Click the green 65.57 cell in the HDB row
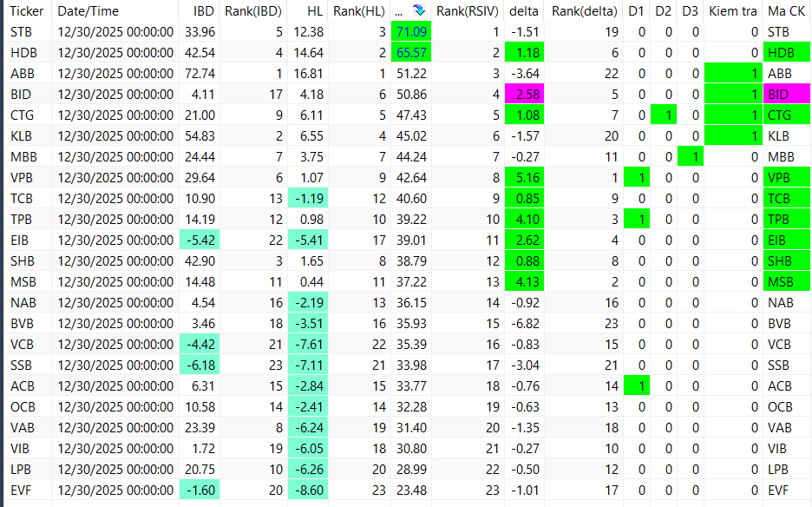Image resolution: width=812 pixels, height=507 pixels. tap(411, 53)
